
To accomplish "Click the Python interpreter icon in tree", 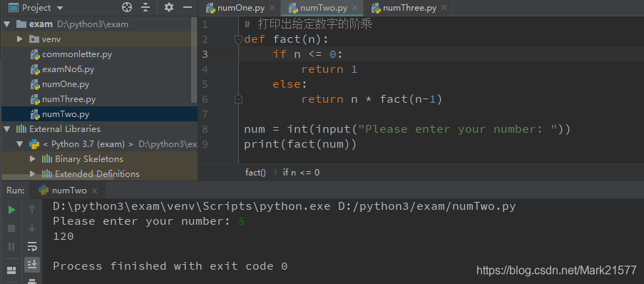I will tap(34, 144).
